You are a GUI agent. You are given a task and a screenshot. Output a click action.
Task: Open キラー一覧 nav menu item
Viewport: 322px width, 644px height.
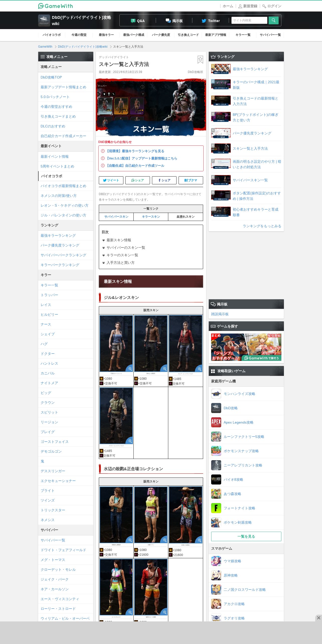click(x=243, y=35)
